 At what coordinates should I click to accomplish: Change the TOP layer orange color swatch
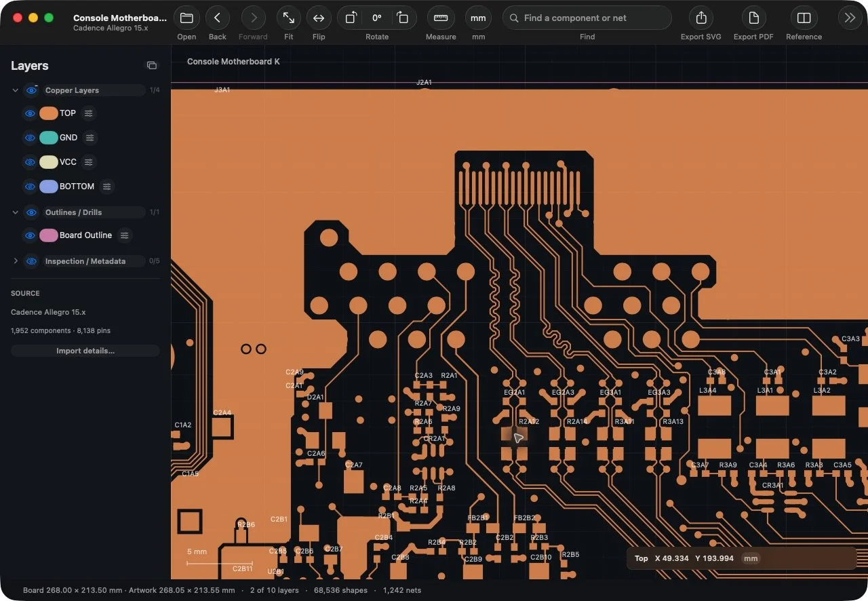48,113
